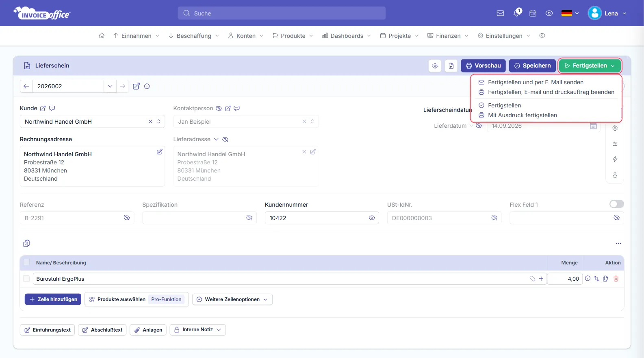Screen dimensions: 644x358
Task: Open the Weitere Zeilenoptionen dropdown
Action: [x=232, y=299]
